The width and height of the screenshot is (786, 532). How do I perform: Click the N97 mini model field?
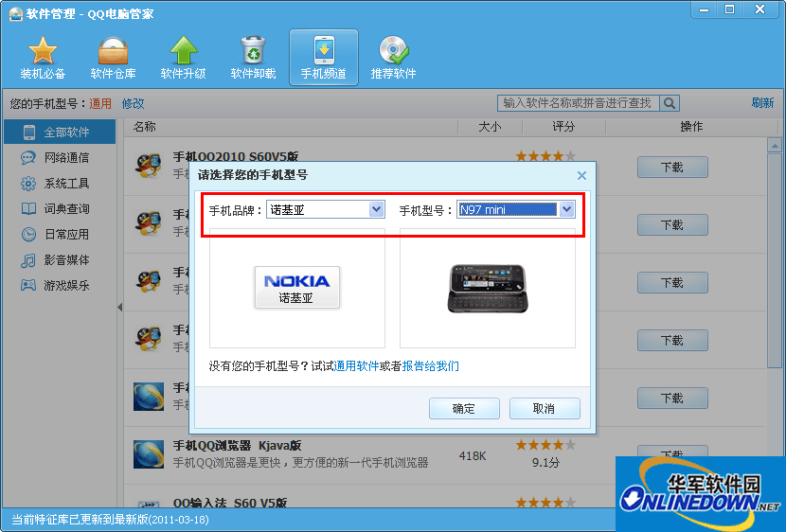[508, 209]
